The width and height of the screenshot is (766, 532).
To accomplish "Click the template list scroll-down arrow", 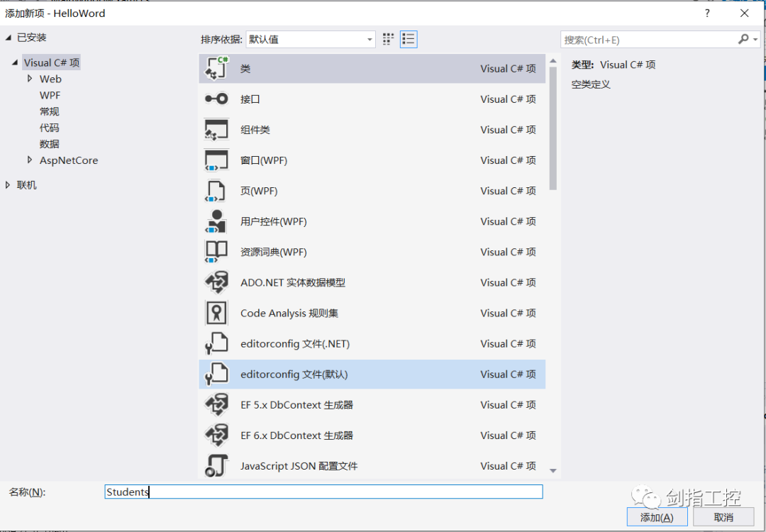I will pos(553,471).
